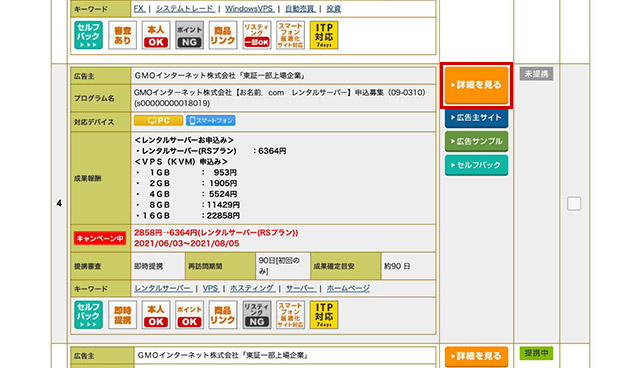The image size is (640, 368).
Task: Follow the レンタルサーバー keyword link
Action: pos(162,288)
